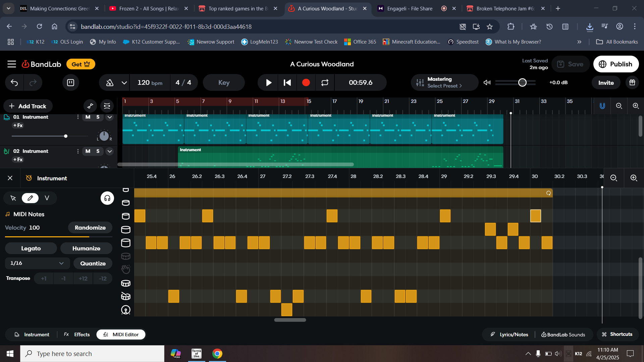
Task: Open the metronome settings dropdown arrow
Action: [x=124, y=83]
